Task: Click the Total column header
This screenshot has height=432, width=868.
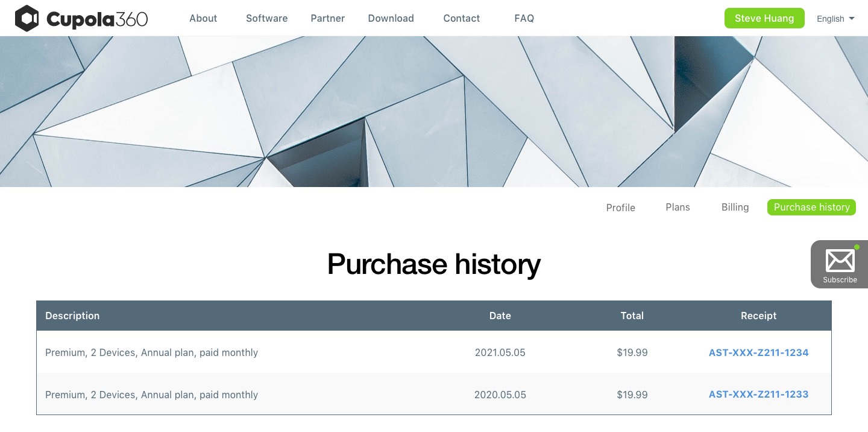Action: coord(632,316)
